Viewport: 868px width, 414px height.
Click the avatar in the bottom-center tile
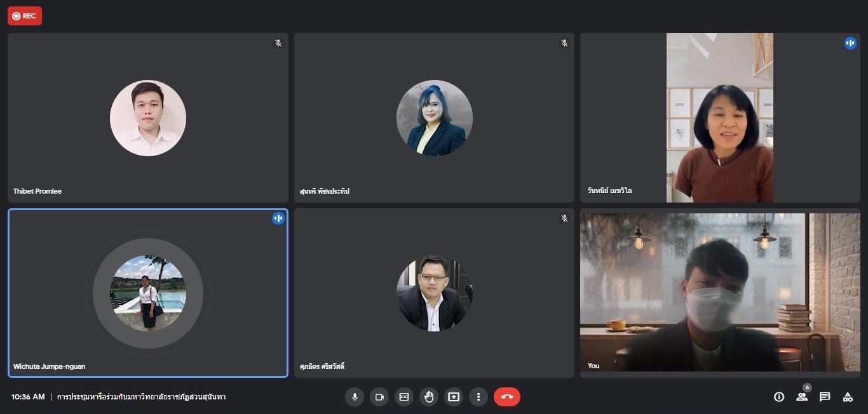pos(434,293)
